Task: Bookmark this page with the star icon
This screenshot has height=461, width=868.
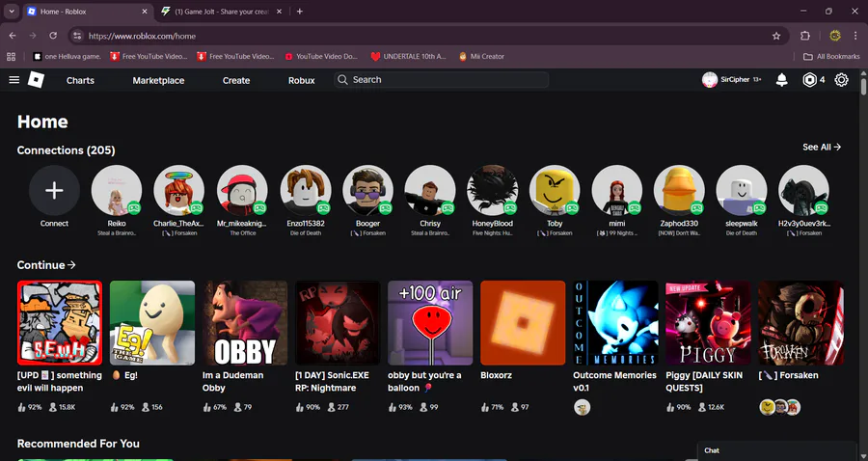Action: pos(776,36)
